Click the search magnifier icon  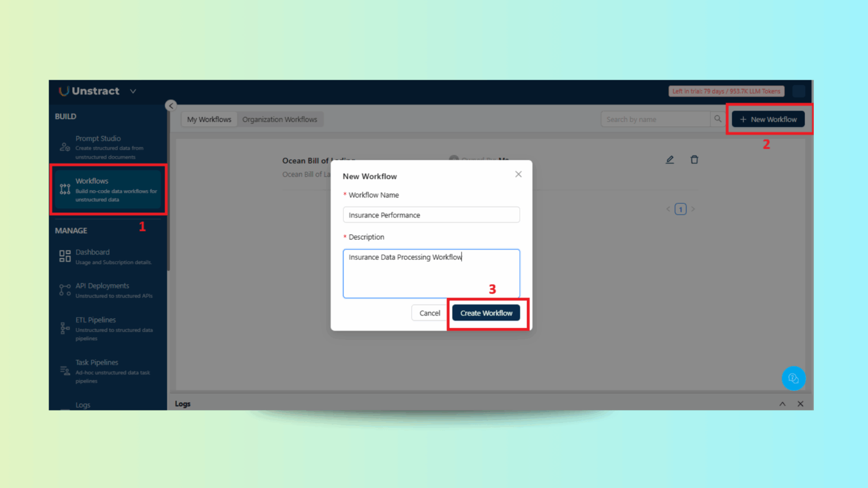pos(717,119)
